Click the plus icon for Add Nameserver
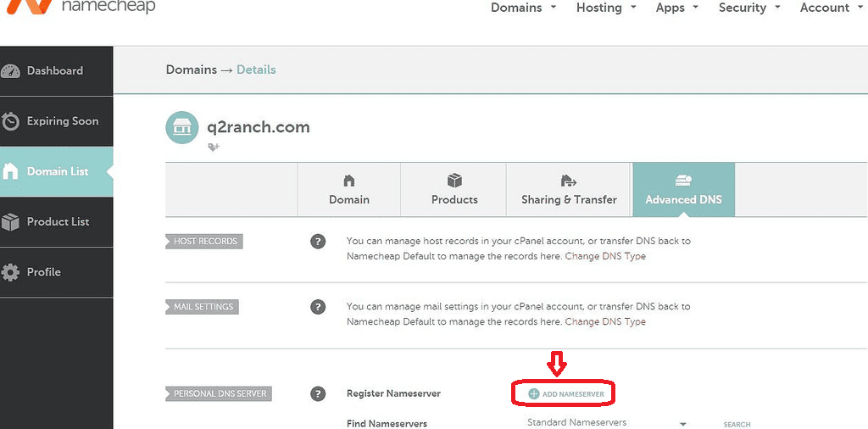 pos(534,394)
